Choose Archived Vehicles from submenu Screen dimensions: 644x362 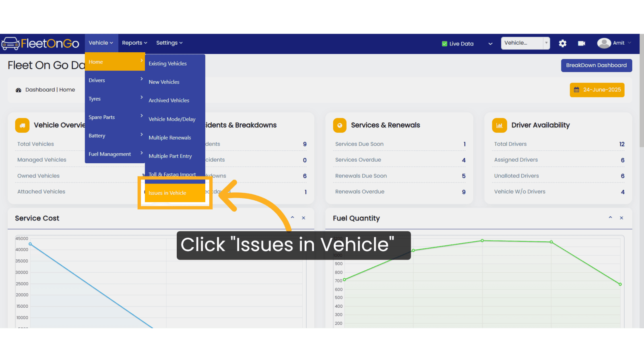coord(175,101)
